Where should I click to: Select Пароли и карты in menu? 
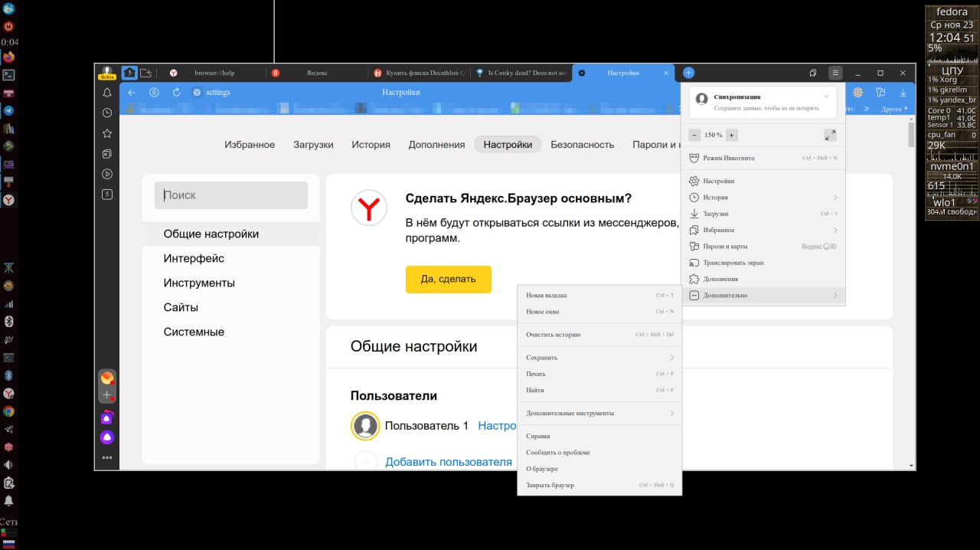(x=763, y=247)
